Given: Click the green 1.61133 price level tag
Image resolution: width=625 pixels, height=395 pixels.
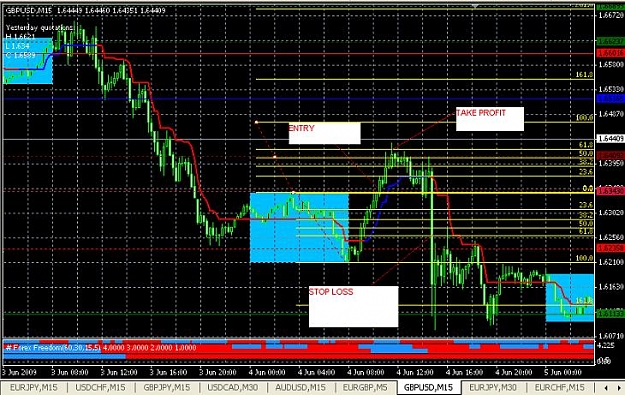Looking at the screenshot, I should tap(610, 314).
